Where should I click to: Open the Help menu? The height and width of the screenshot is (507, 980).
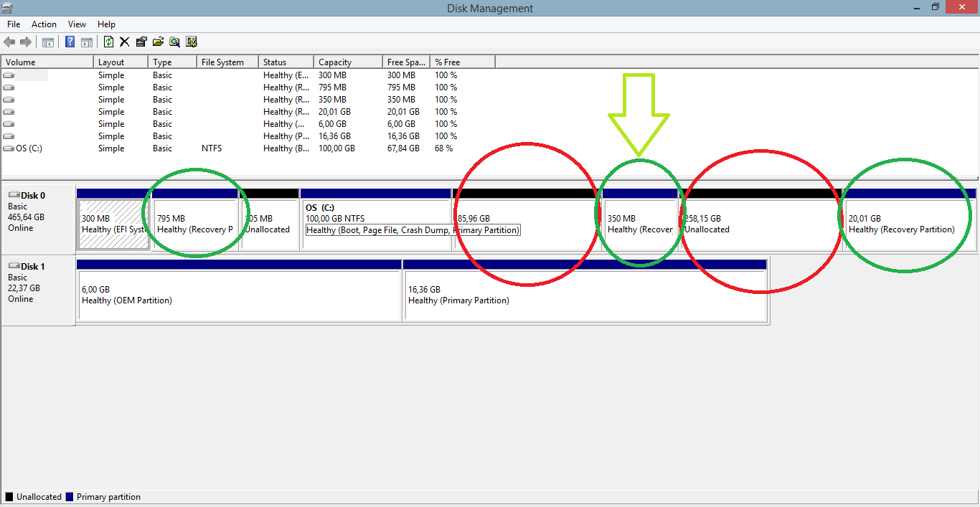(x=106, y=24)
